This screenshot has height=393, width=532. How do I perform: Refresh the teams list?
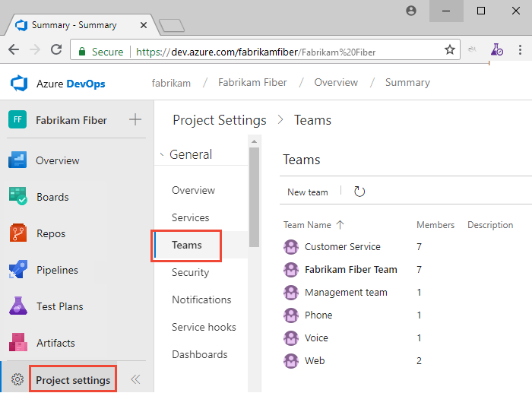coord(359,192)
